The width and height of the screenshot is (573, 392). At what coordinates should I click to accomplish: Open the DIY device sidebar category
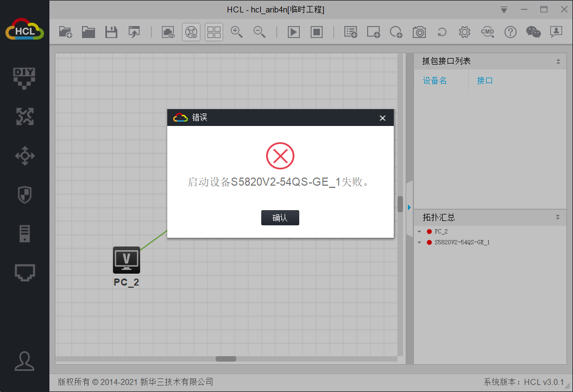(24, 78)
